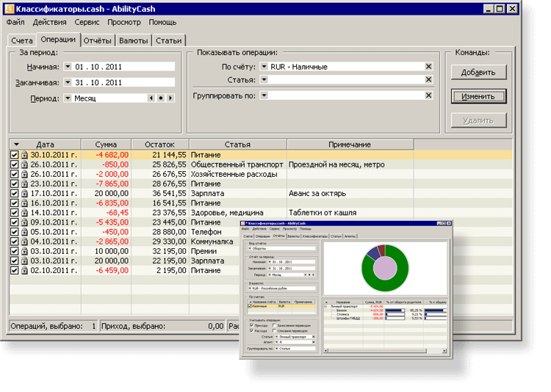Click the horizontal scrollbar in the small reports window
This screenshot has width=551, height=392.
385,351
